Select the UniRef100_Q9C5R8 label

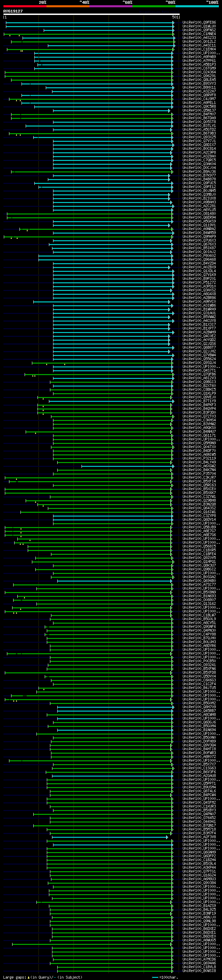click(199, 106)
